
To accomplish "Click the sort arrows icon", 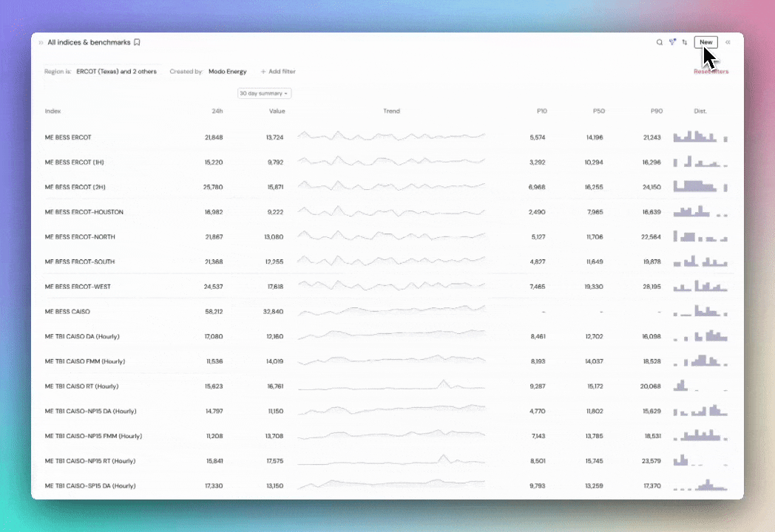I will [685, 43].
